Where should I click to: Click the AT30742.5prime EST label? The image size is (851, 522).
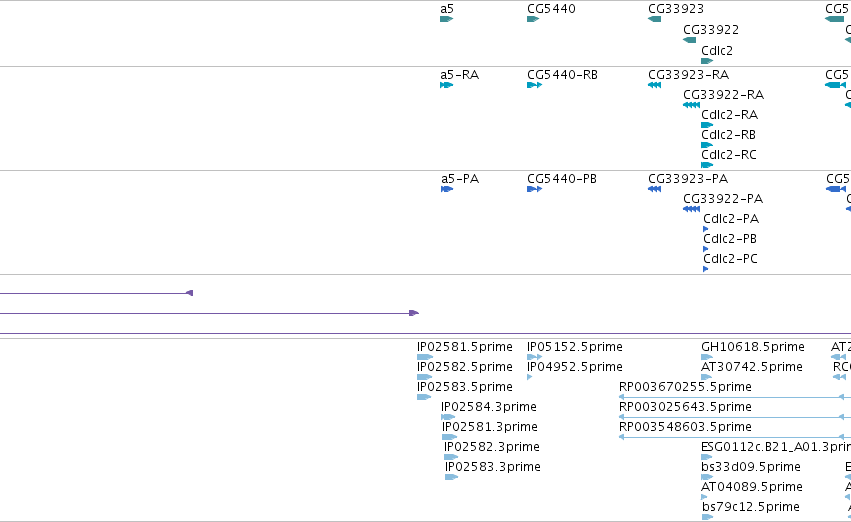click(x=752, y=367)
